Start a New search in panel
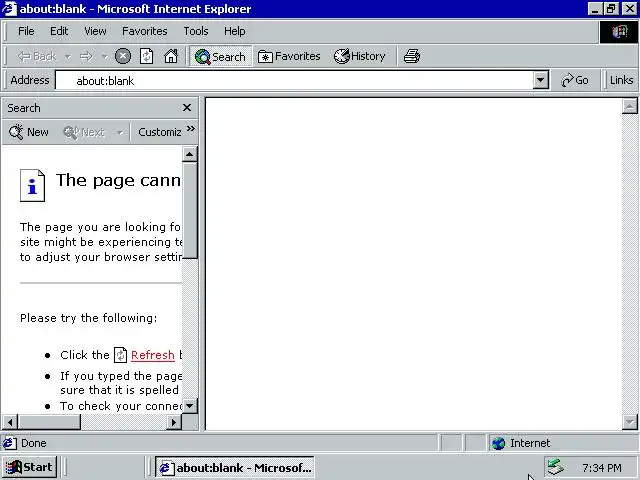 tap(29, 132)
